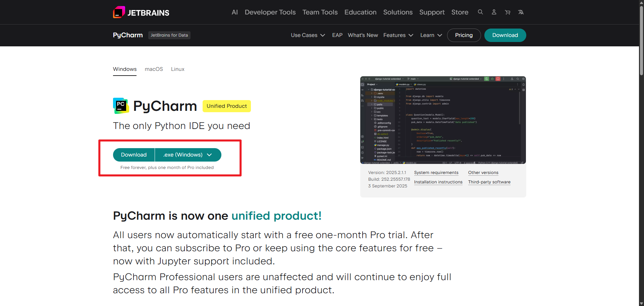Open the Other versions link
This screenshot has height=306, width=644.
tap(483, 173)
